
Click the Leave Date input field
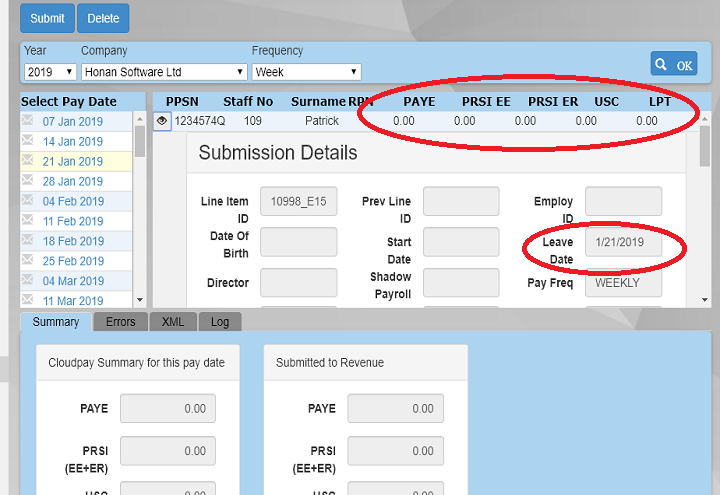(x=623, y=243)
